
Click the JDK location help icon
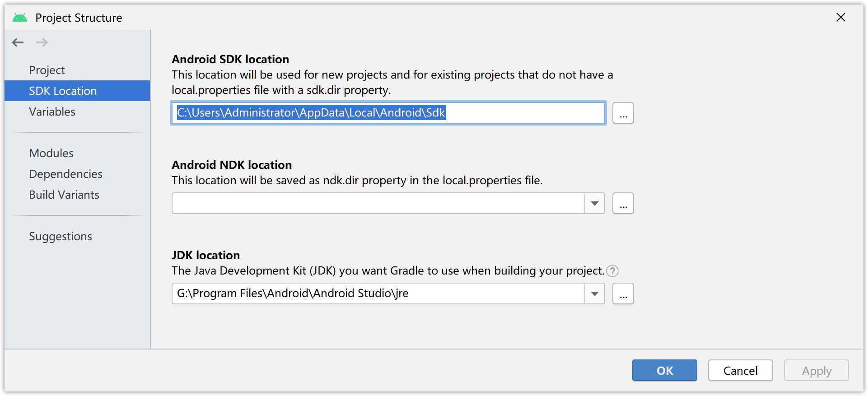612,271
